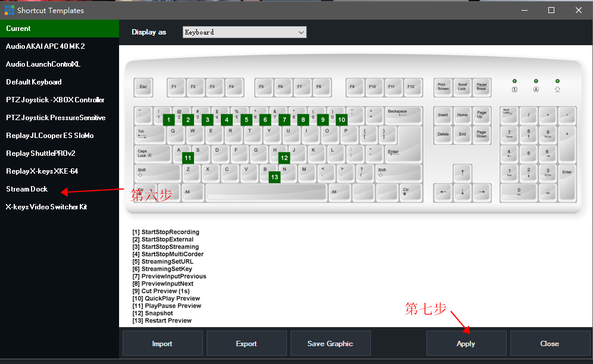Viewport: 593px width, 364px height.
Task: Click the Save Graphic button
Action: click(x=330, y=344)
